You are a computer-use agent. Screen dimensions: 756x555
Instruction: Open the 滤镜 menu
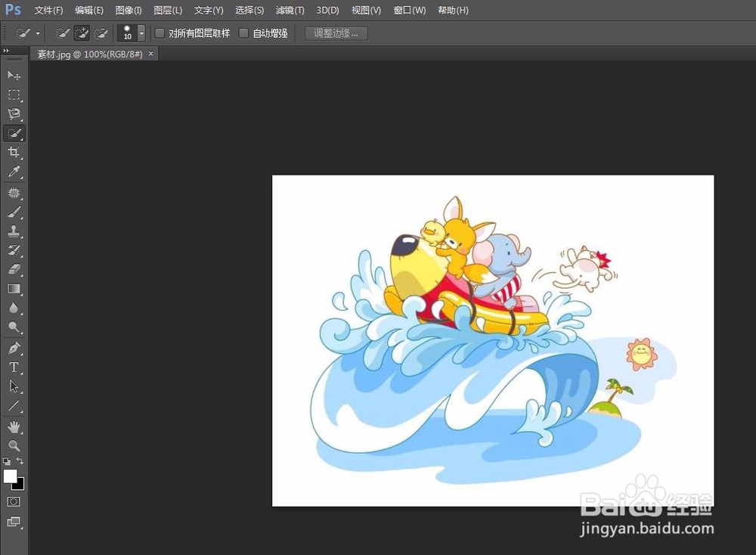coord(290,10)
